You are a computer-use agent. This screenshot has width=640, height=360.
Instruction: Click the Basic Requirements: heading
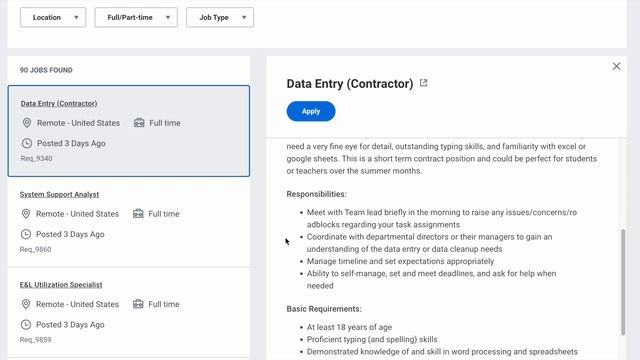(324, 309)
